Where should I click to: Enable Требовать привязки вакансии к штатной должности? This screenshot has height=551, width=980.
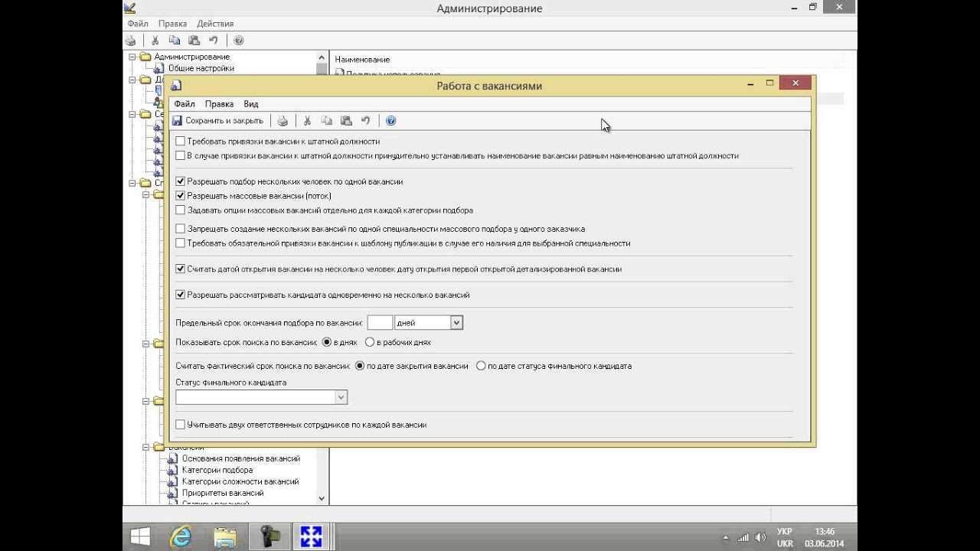point(181,142)
